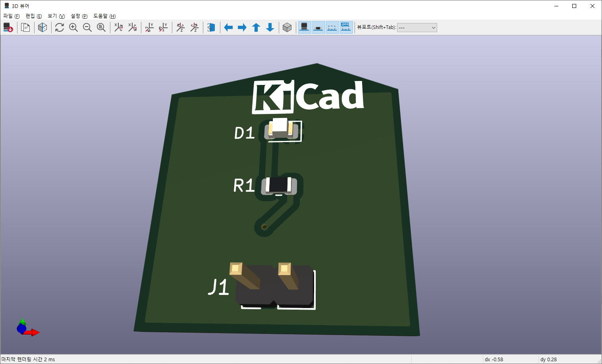
Task: Toggle the SMD 3D models display
Action: click(318, 27)
